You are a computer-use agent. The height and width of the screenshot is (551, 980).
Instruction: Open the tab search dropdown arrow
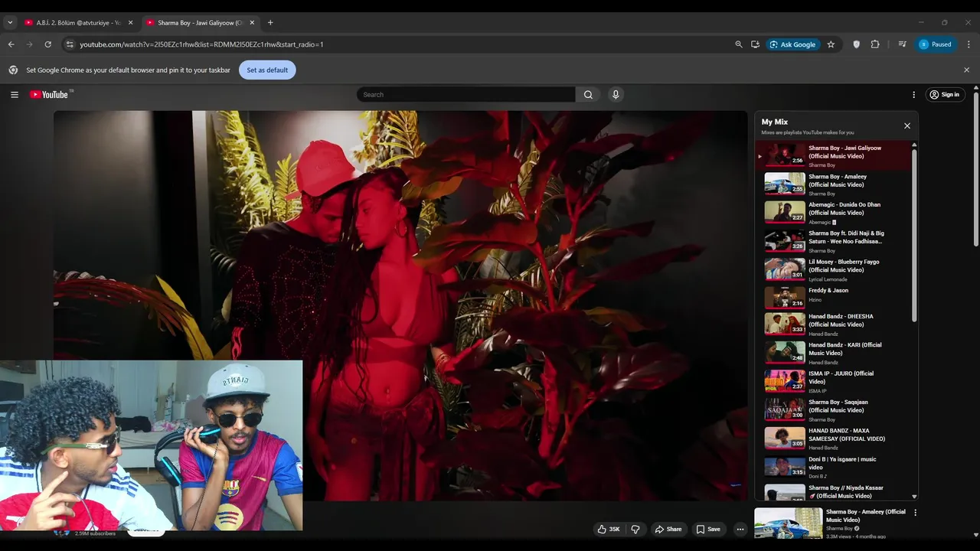tap(10, 23)
